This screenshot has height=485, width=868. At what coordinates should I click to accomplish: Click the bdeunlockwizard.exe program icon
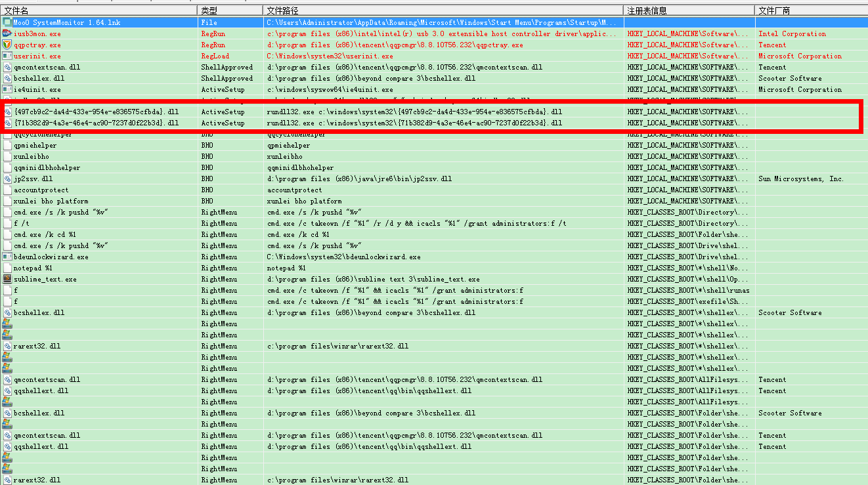(7, 257)
